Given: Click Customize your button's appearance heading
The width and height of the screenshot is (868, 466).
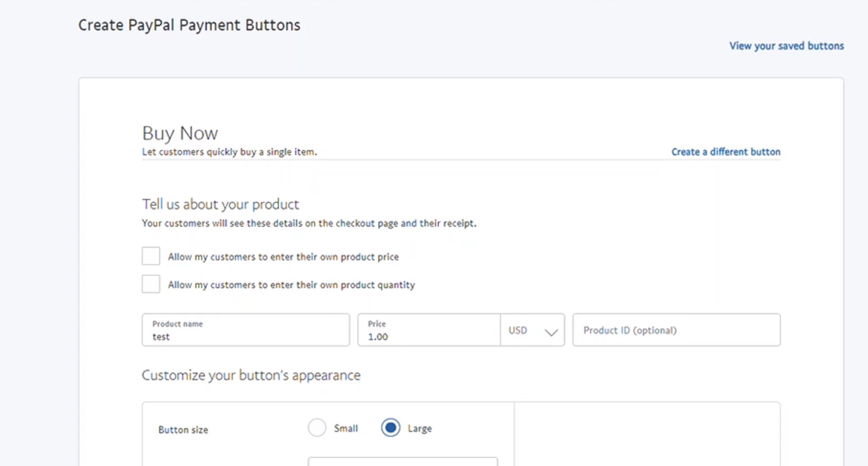Looking at the screenshot, I should pos(251,375).
